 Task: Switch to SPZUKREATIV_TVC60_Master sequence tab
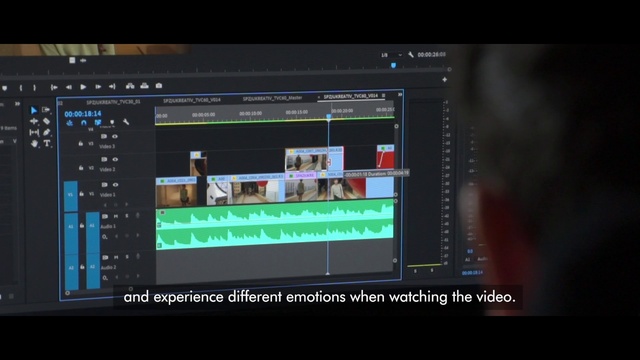click(272, 98)
